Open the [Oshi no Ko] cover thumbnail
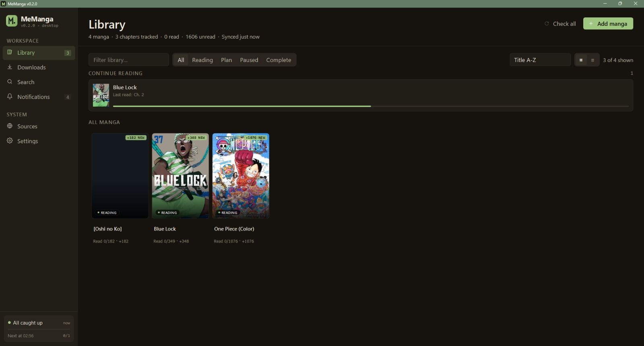 point(120,176)
